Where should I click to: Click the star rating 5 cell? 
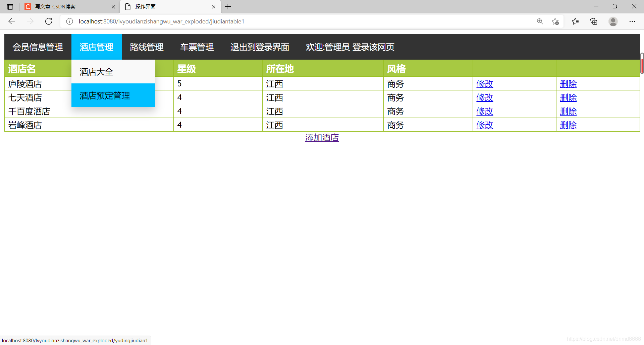tap(218, 84)
